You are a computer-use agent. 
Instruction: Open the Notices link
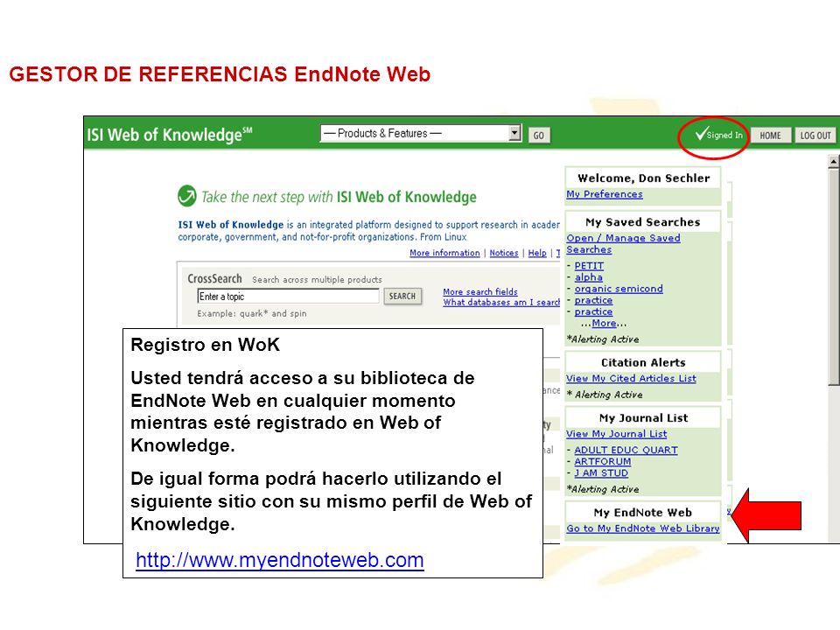click(x=504, y=253)
